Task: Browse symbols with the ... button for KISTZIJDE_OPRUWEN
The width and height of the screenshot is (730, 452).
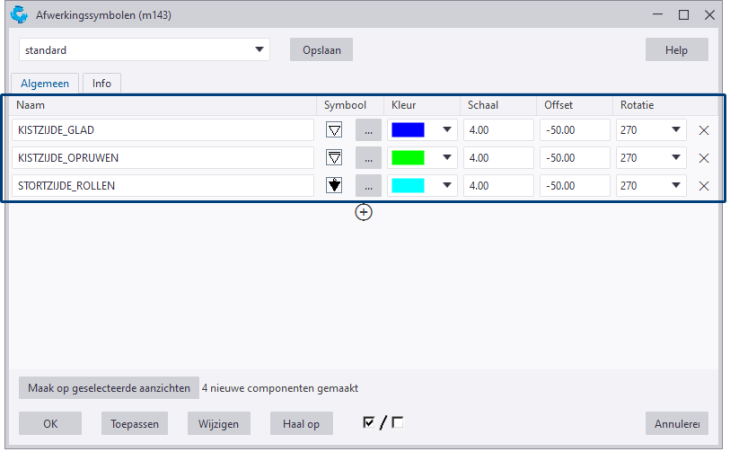Action: (368, 158)
